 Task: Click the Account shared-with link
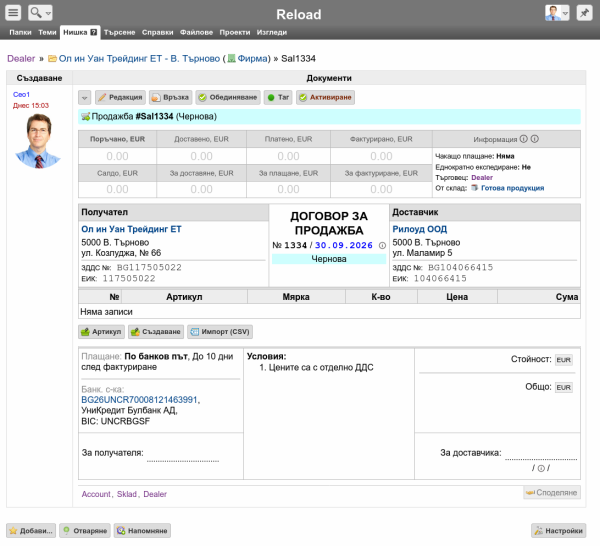coord(96,494)
